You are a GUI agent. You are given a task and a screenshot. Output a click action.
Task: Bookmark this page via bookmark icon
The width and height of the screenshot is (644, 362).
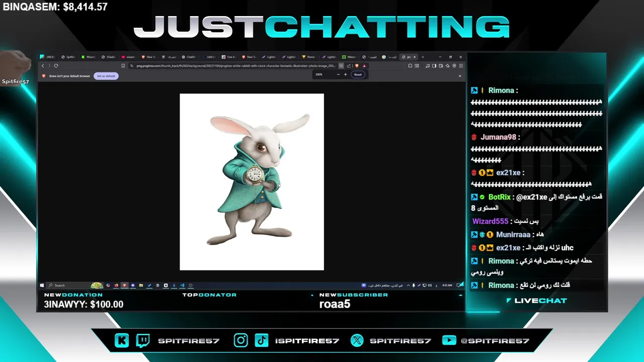pyautogui.click(x=123, y=66)
